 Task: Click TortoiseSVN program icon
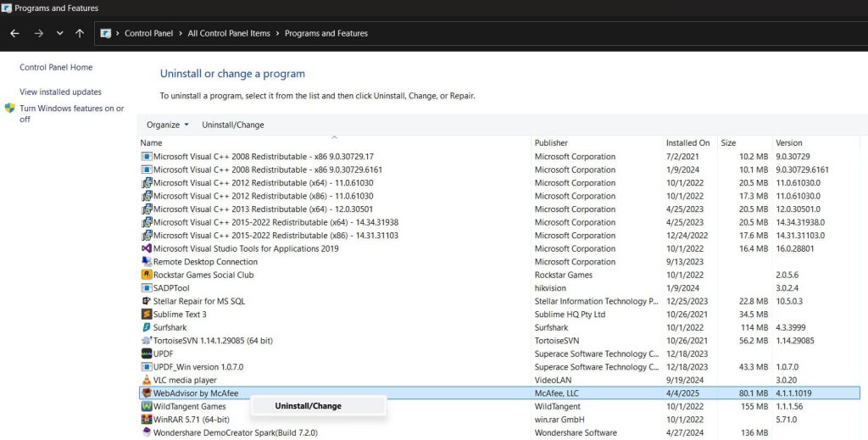click(146, 340)
